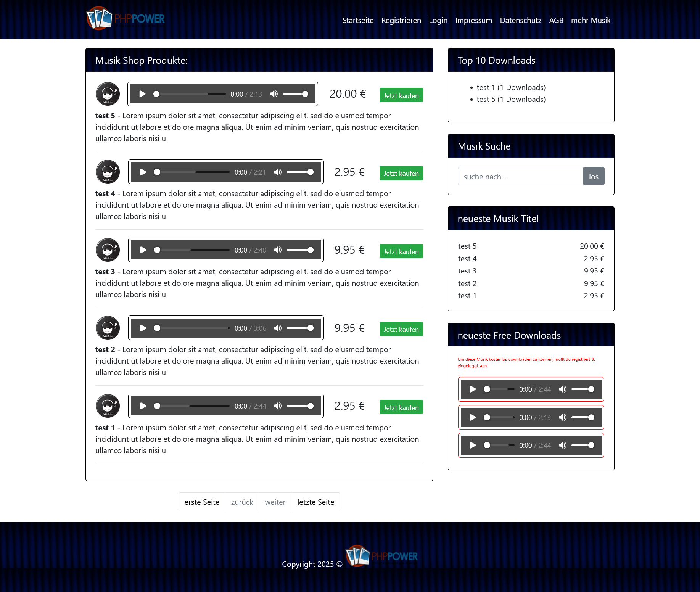Toggle mute on test 5 player
The image size is (700, 592).
(274, 94)
